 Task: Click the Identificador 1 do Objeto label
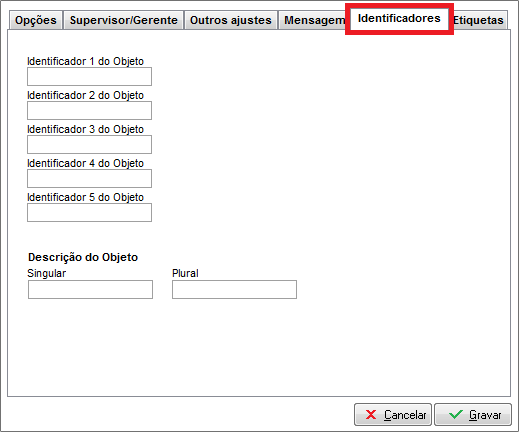click(85, 61)
